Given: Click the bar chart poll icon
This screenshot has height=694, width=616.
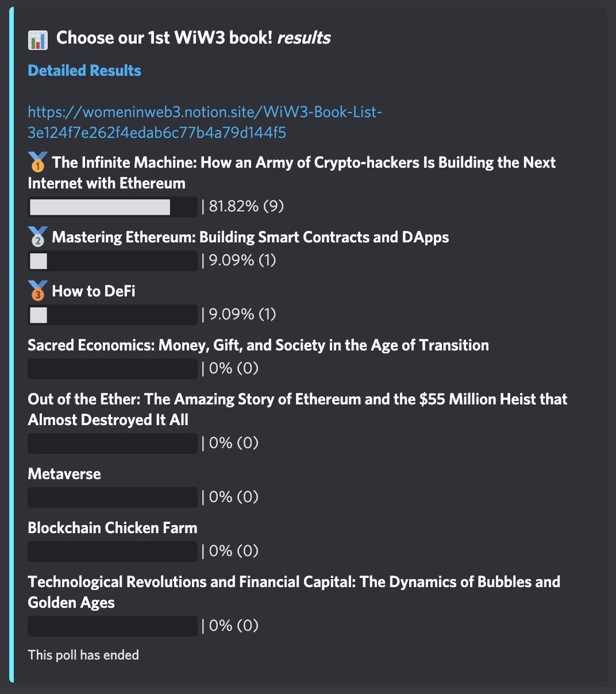Looking at the screenshot, I should [38, 39].
